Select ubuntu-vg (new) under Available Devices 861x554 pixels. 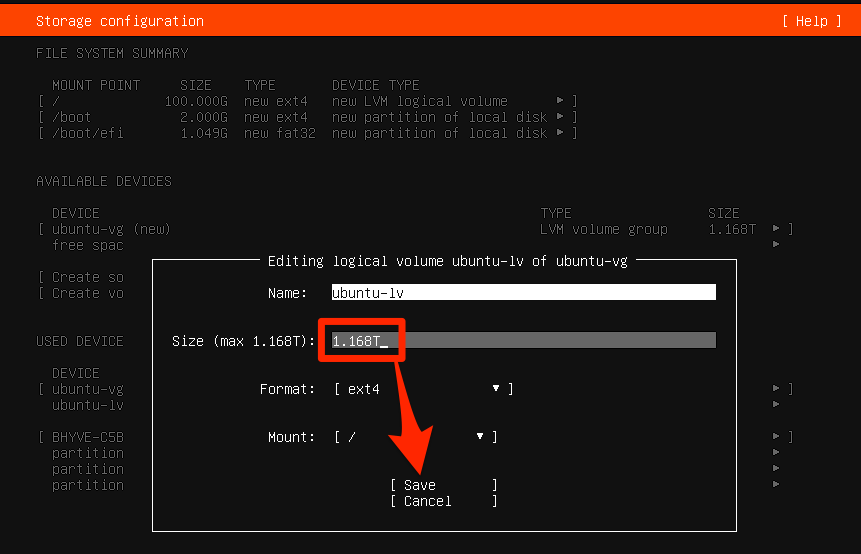click(111, 229)
